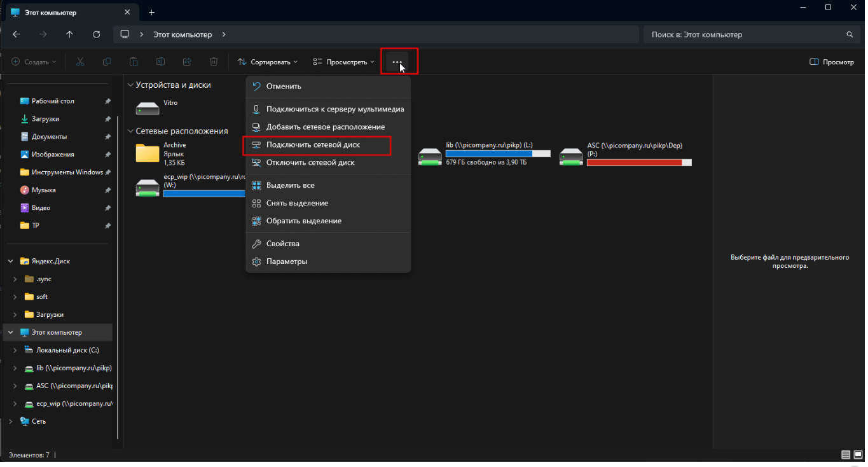This screenshot has width=868, height=467.
Task: Click the Rename toolbar icon
Action: pos(160,62)
